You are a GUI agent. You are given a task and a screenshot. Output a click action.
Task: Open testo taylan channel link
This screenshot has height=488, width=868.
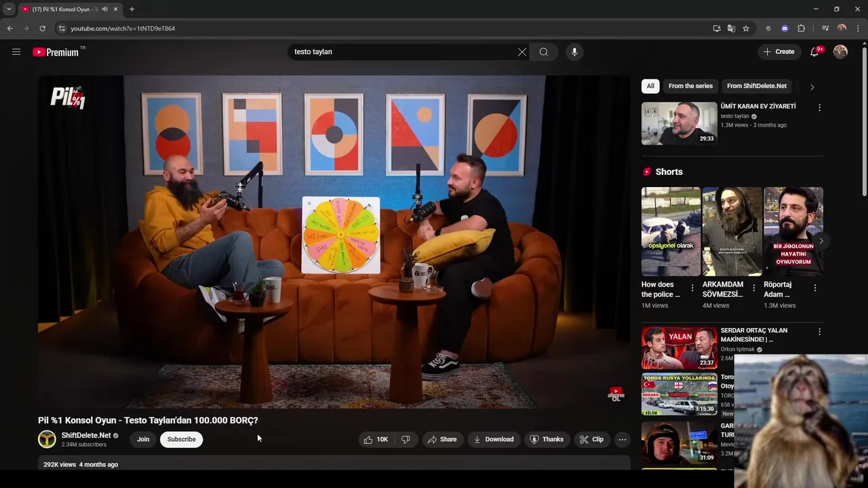[735, 116]
